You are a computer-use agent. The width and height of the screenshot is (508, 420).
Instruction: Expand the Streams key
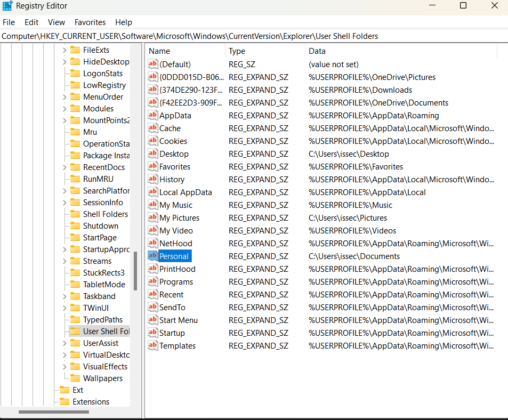(64, 261)
